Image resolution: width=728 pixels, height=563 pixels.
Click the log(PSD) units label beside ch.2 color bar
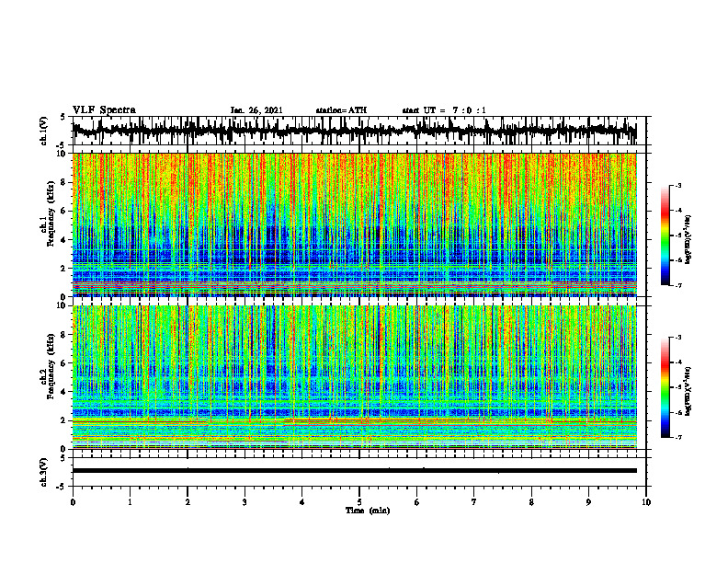688,391
